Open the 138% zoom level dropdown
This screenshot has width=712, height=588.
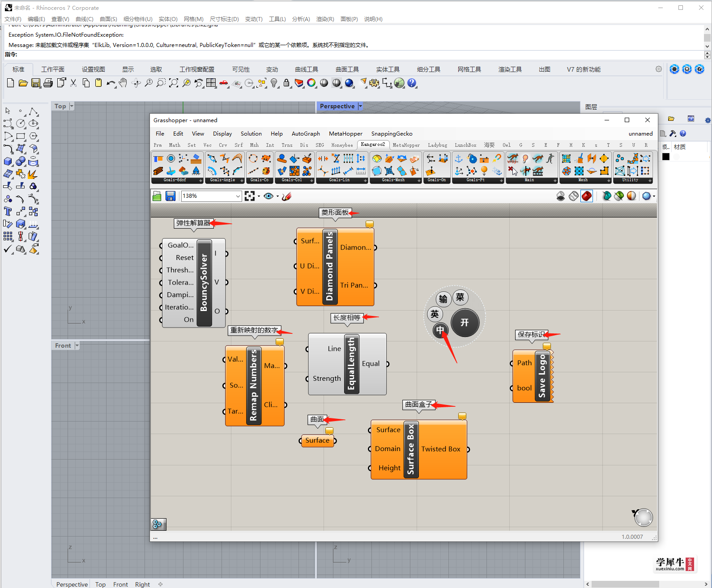238,196
